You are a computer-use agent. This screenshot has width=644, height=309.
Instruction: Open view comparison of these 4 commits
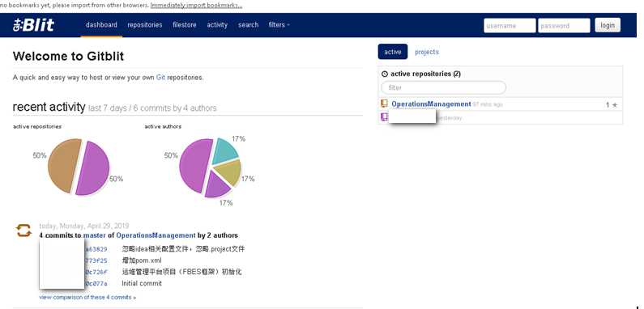click(87, 297)
